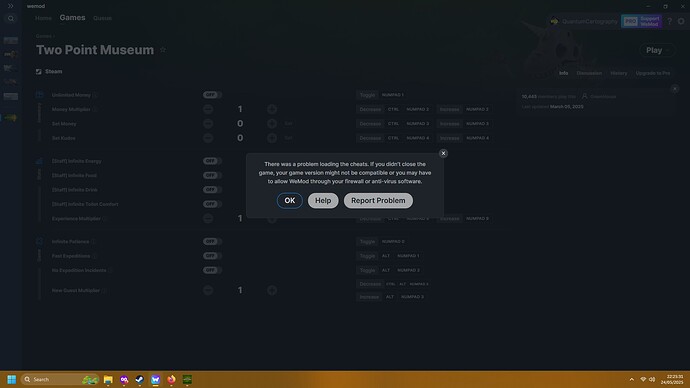Viewport: 690px width, 388px height.
Task: Open the Info tab
Action: [563, 73]
